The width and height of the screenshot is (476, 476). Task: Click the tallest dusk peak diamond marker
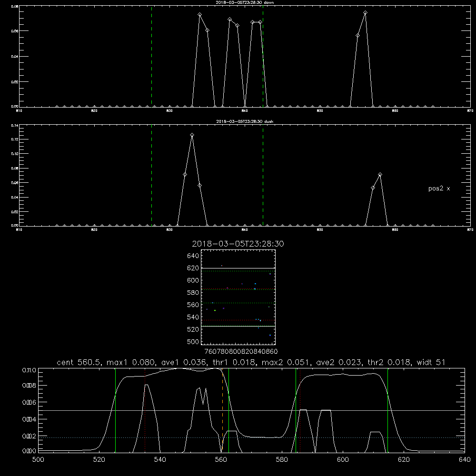[192, 135]
